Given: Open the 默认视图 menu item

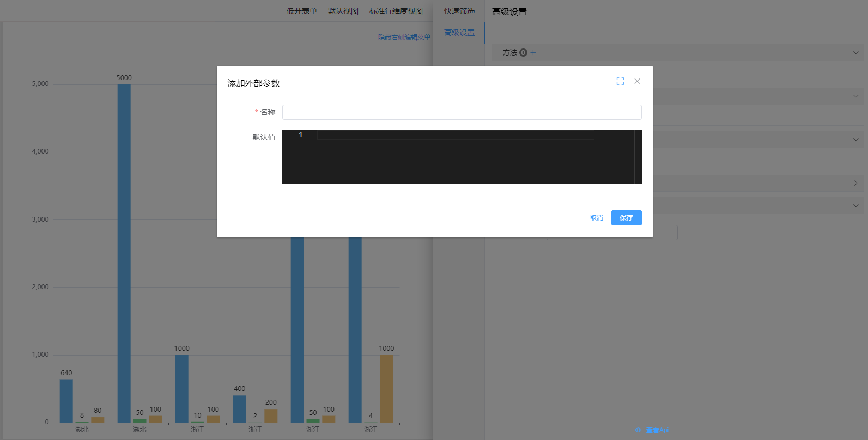Looking at the screenshot, I should [343, 11].
